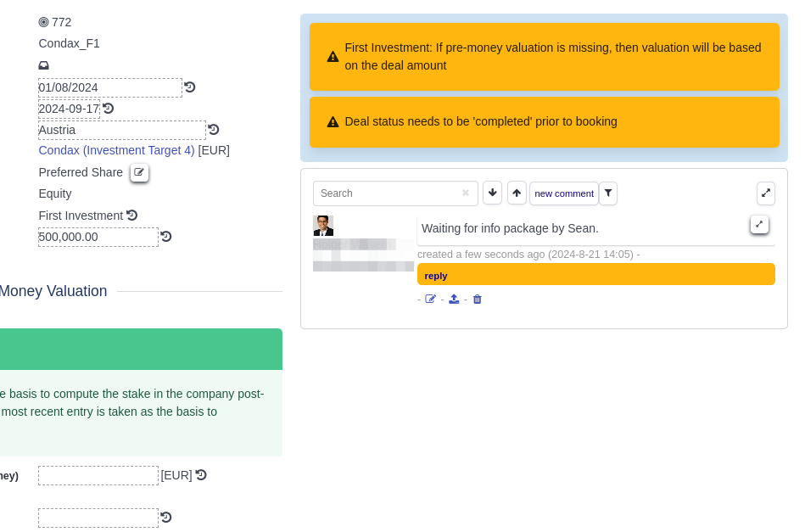Click the comment Search field
Image resolution: width=805 pixels, height=532 pixels.
(x=386, y=193)
